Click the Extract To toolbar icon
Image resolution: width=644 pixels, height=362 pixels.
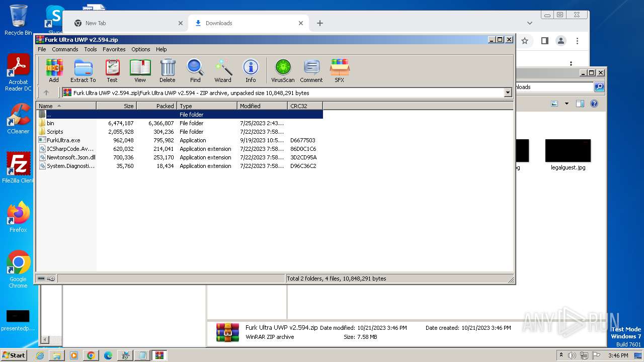pos(83,70)
